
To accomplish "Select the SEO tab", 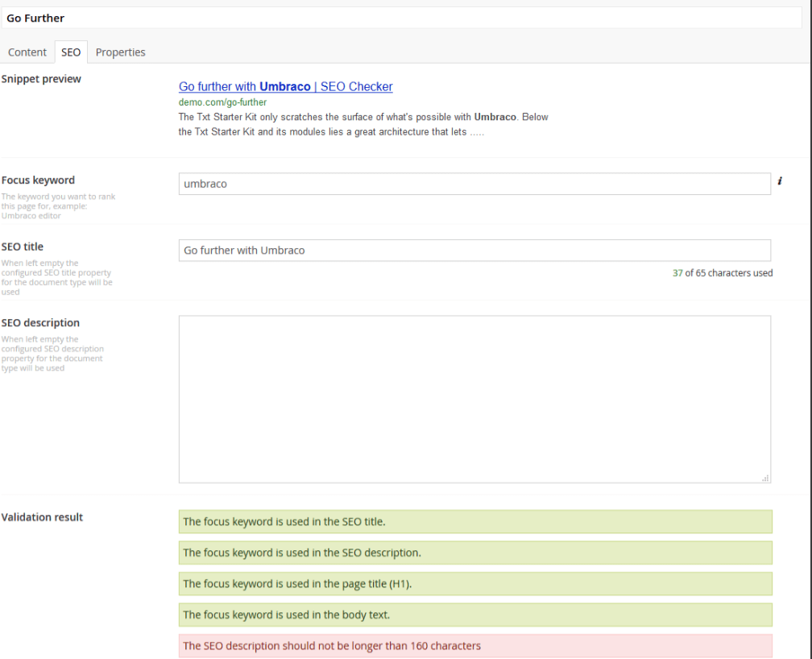I will coord(71,52).
